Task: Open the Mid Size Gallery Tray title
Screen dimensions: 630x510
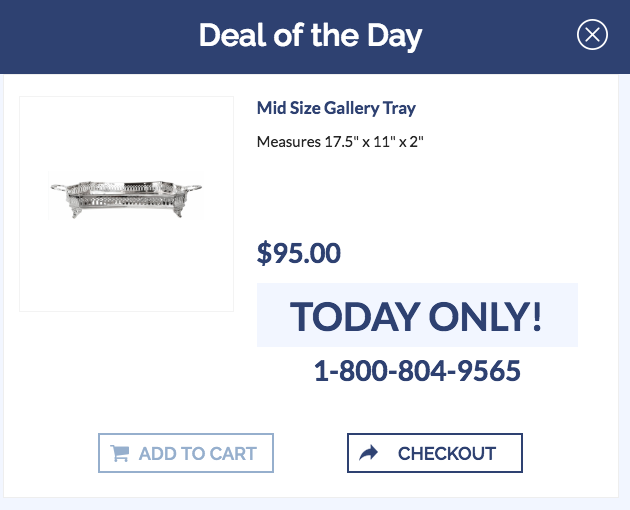Action: 336,108
